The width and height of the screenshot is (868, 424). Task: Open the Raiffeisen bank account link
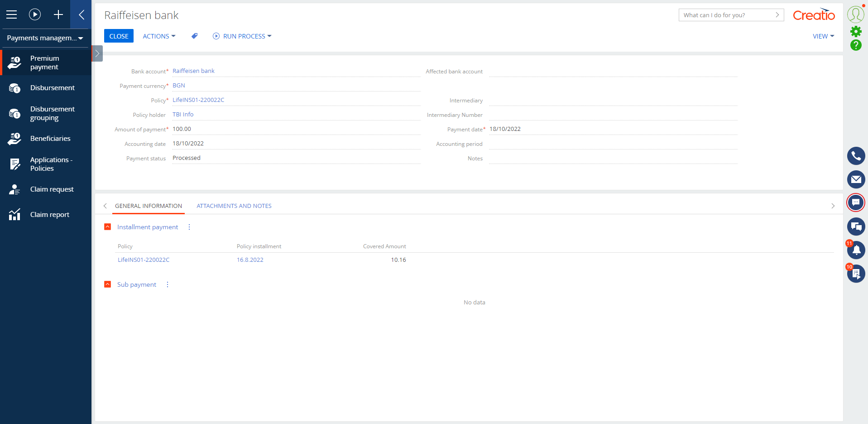193,71
